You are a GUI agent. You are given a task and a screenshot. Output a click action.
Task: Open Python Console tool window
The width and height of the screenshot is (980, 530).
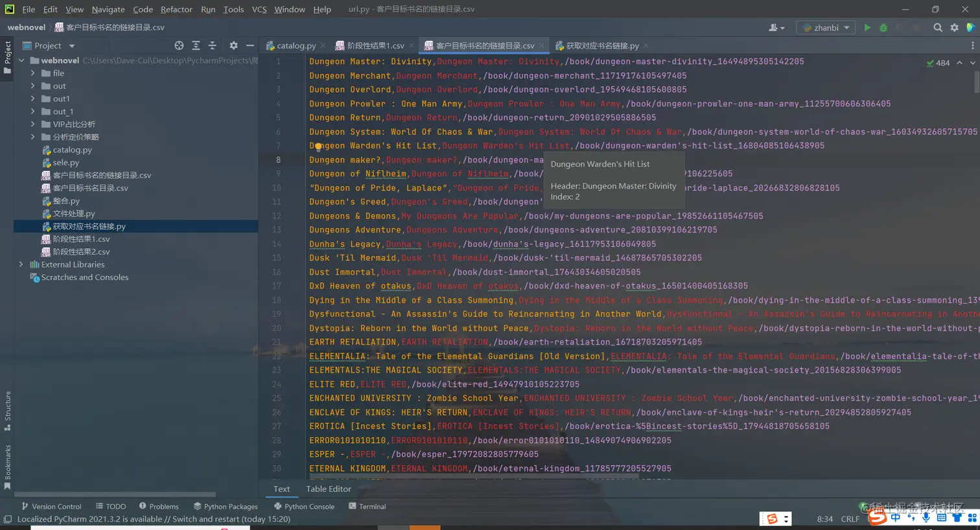pos(304,507)
